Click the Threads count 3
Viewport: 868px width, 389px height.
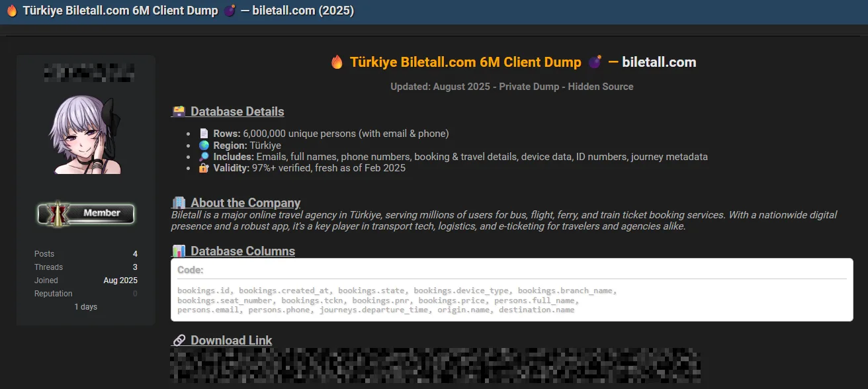pos(135,267)
